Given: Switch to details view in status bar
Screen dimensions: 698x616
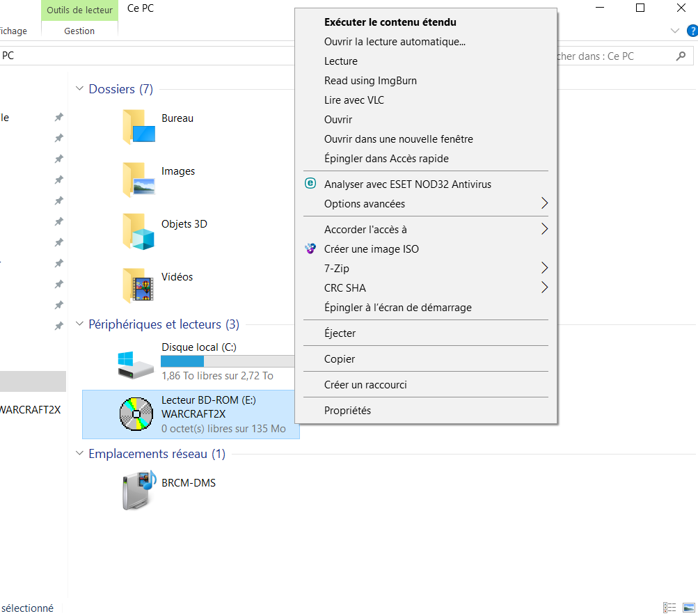Looking at the screenshot, I should point(669,607).
